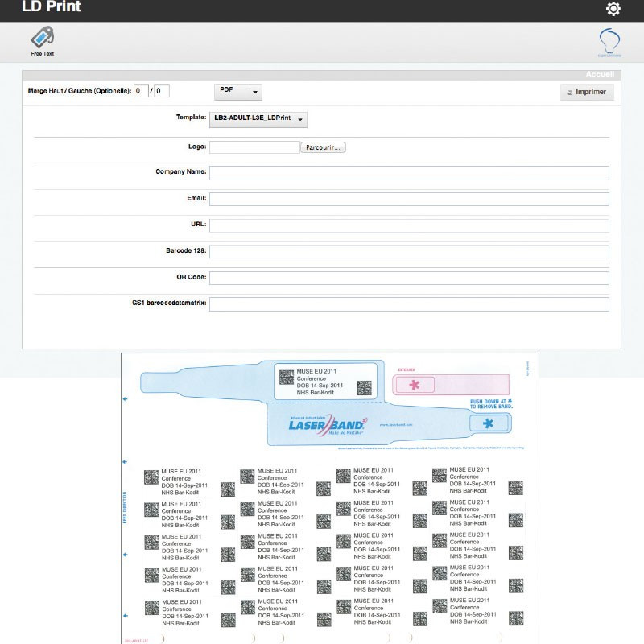The width and height of the screenshot is (644, 644).
Task: Click the top margin (Marge Haut) input
Action: click(142, 91)
